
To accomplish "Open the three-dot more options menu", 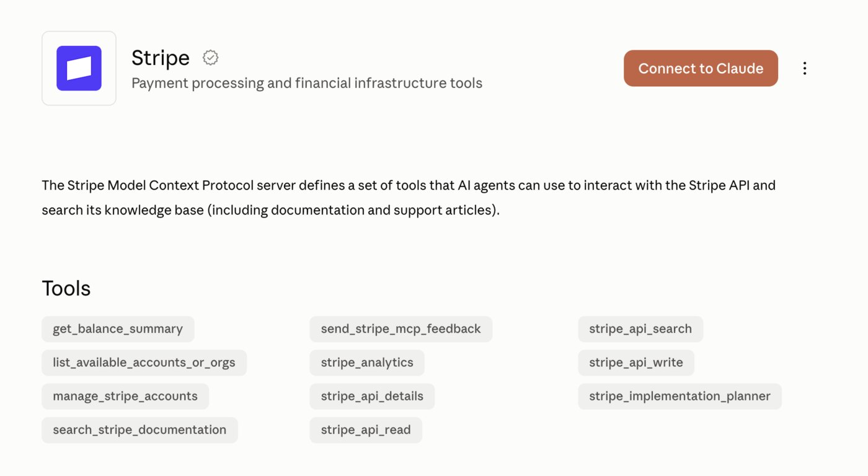I will (805, 68).
